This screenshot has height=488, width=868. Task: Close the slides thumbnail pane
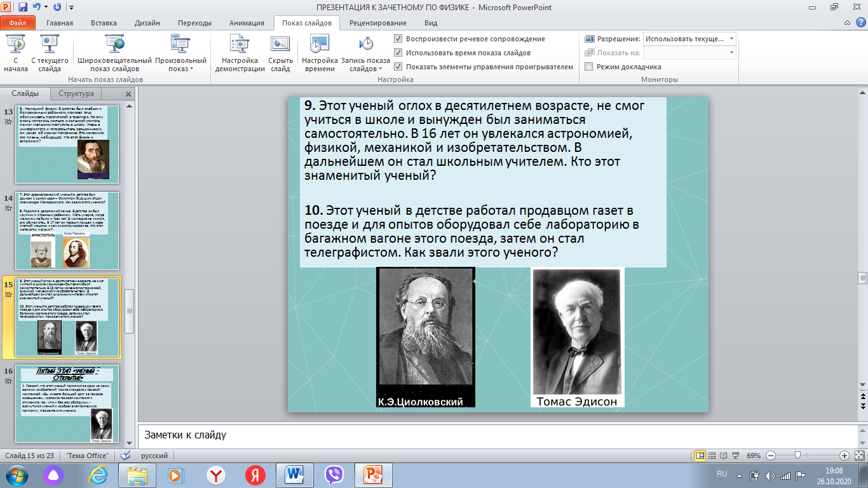(128, 94)
